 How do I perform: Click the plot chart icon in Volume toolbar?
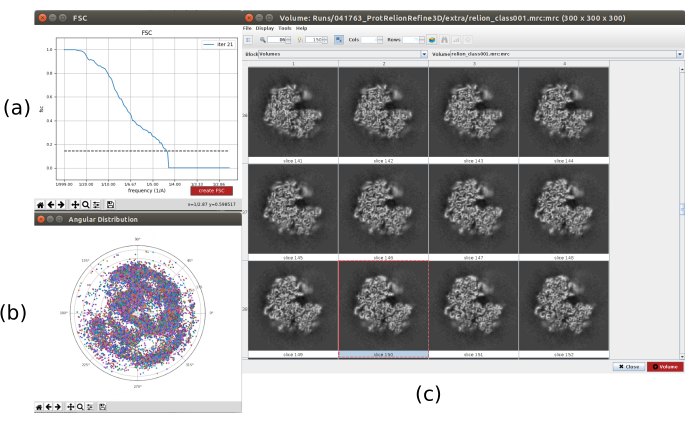click(x=456, y=40)
